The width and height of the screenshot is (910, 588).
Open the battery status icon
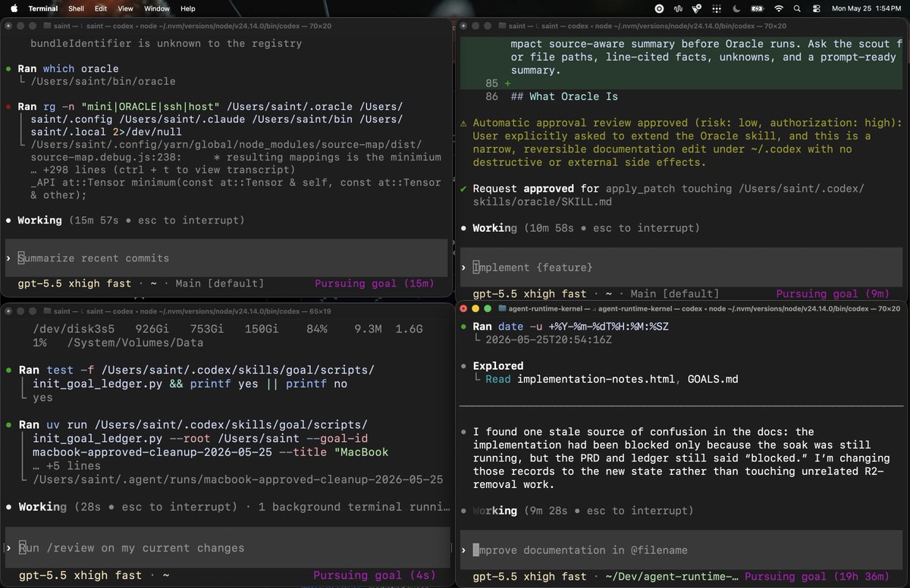pyautogui.click(x=757, y=8)
